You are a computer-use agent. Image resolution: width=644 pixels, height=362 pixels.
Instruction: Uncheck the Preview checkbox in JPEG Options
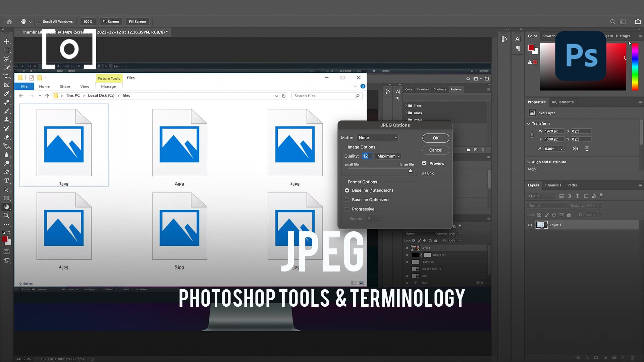[x=424, y=163]
